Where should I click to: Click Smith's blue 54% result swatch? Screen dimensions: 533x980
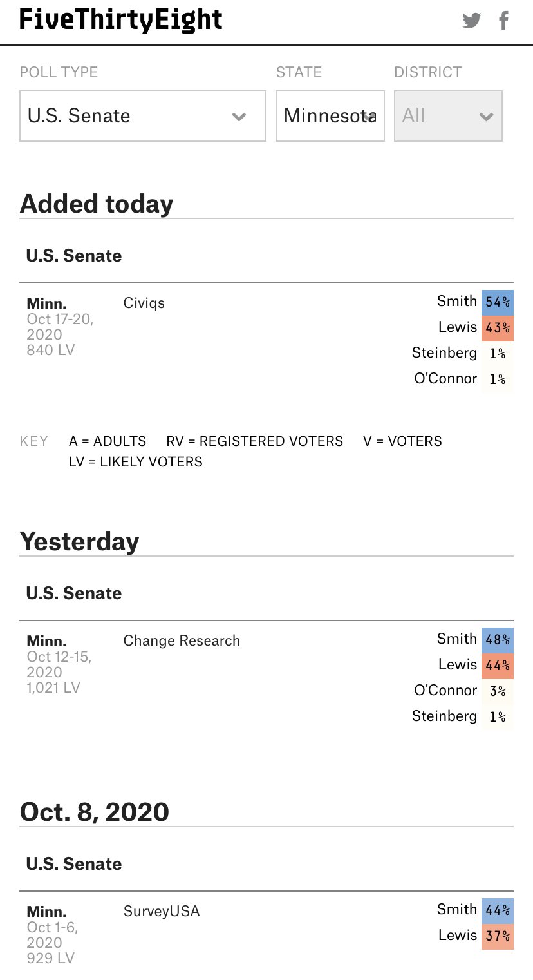tap(498, 302)
